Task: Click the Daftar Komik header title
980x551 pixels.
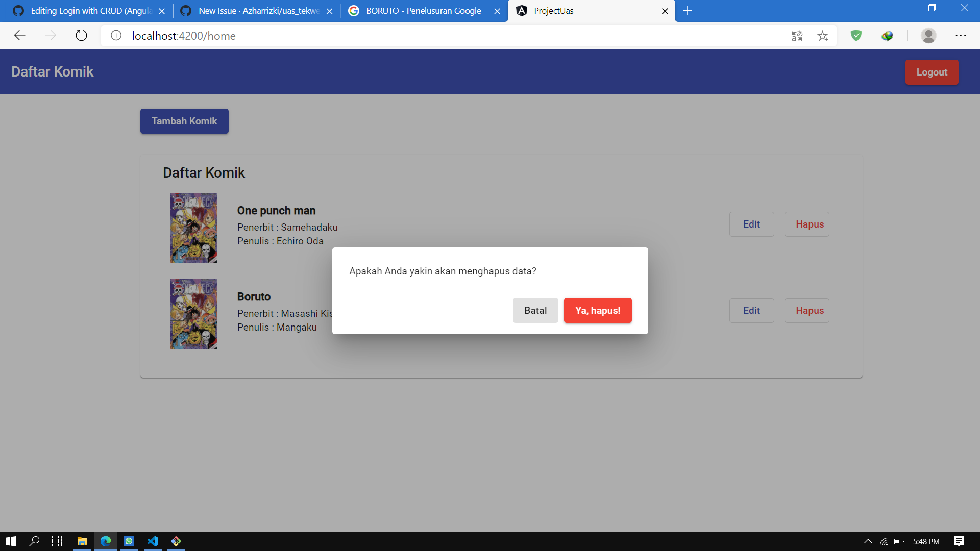Action: 53,71
